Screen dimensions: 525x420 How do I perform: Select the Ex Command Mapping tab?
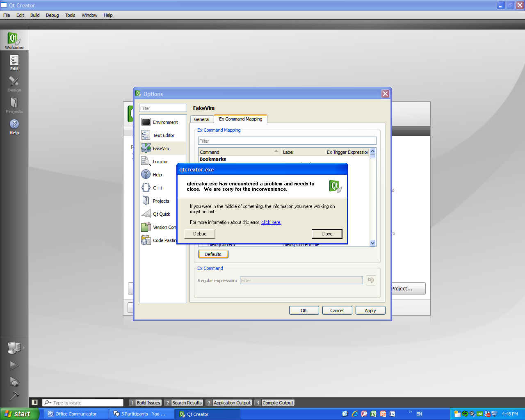pos(240,119)
